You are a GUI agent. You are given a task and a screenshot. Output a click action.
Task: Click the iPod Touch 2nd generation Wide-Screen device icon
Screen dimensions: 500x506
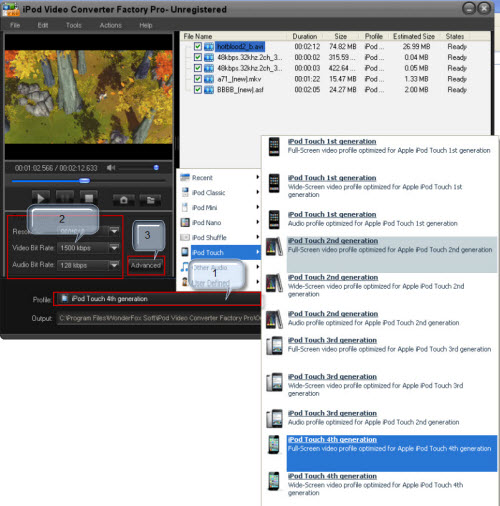click(274, 283)
